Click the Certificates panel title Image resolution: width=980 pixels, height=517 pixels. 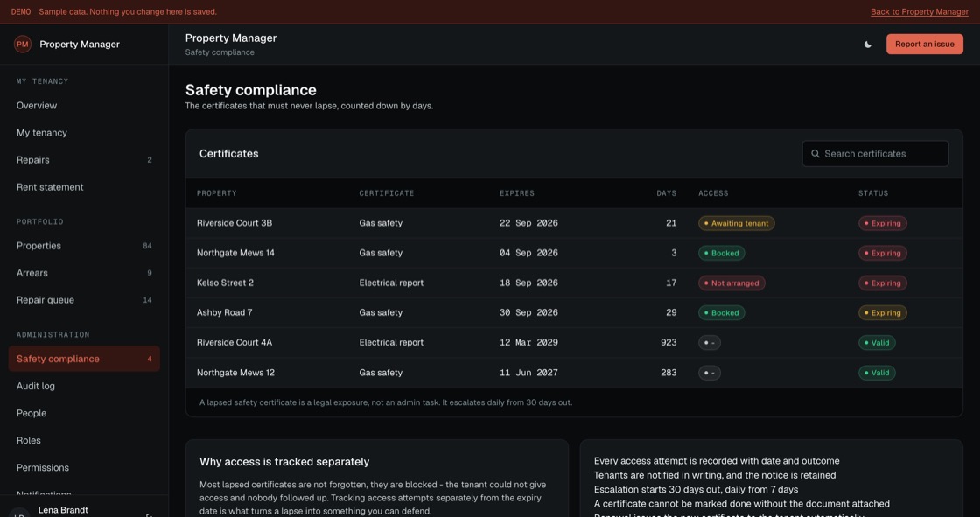point(228,154)
